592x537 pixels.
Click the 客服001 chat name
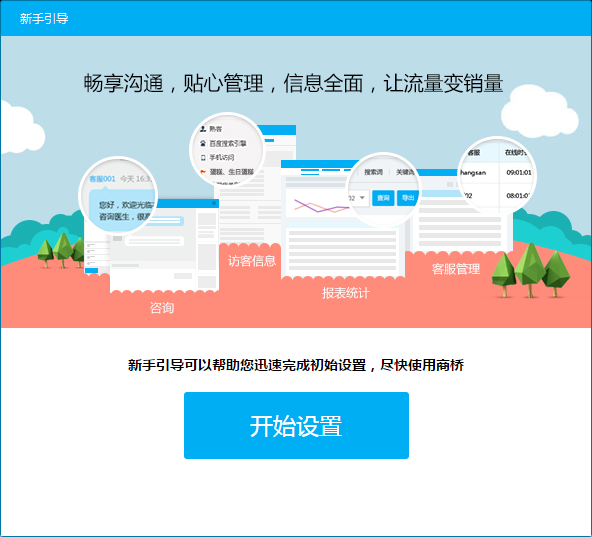coord(102,179)
